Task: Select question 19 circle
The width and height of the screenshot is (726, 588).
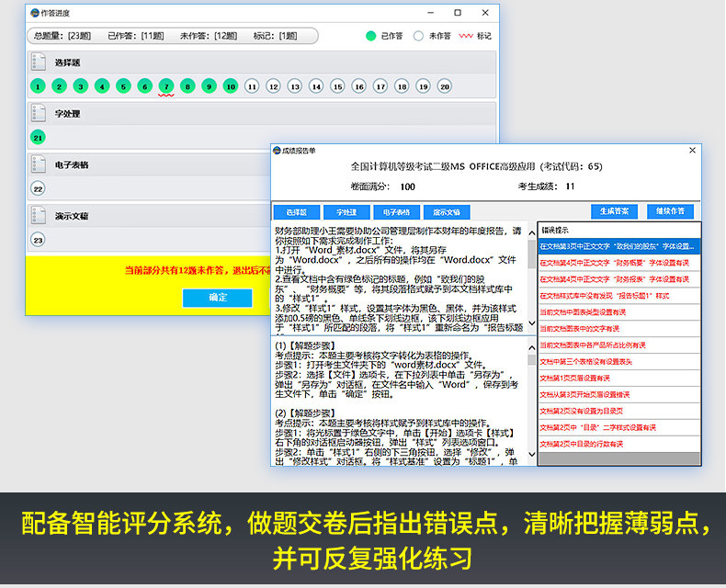Action: click(423, 86)
